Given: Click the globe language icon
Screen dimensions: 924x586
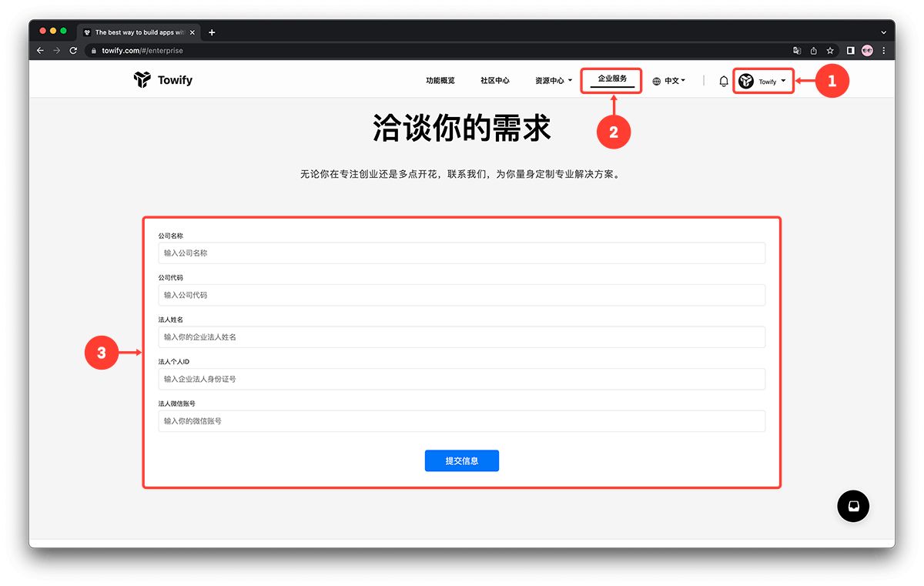Looking at the screenshot, I should pyautogui.click(x=657, y=81).
